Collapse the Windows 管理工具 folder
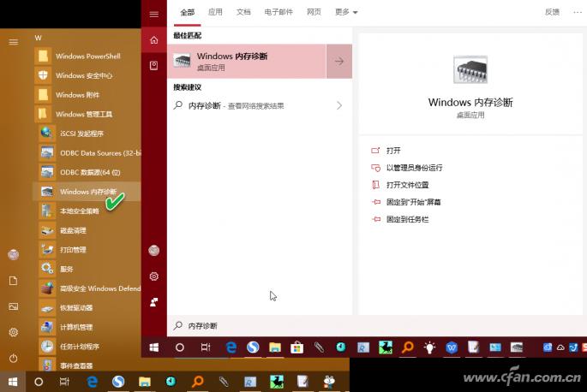Viewport: 587px width, 392px height. (87, 114)
